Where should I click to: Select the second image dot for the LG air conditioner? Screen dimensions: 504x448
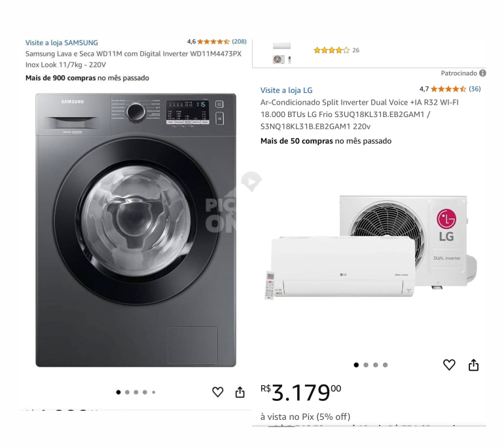[366, 365]
